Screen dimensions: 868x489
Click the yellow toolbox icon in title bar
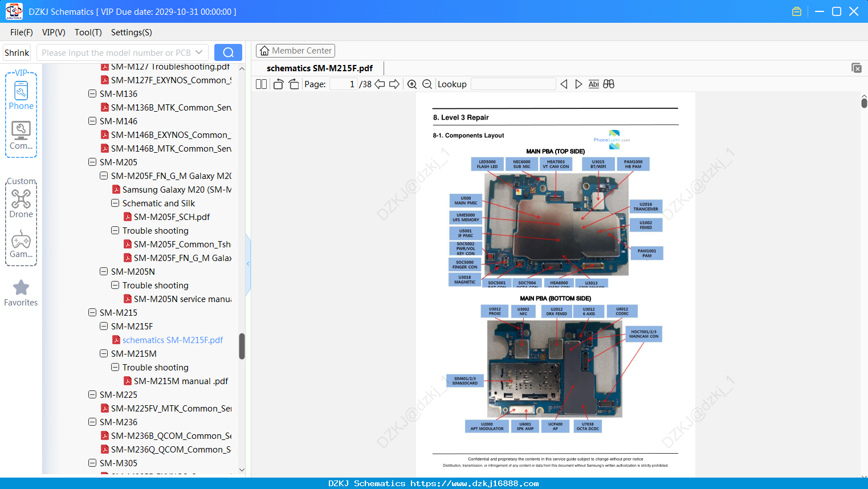point(797,11)
